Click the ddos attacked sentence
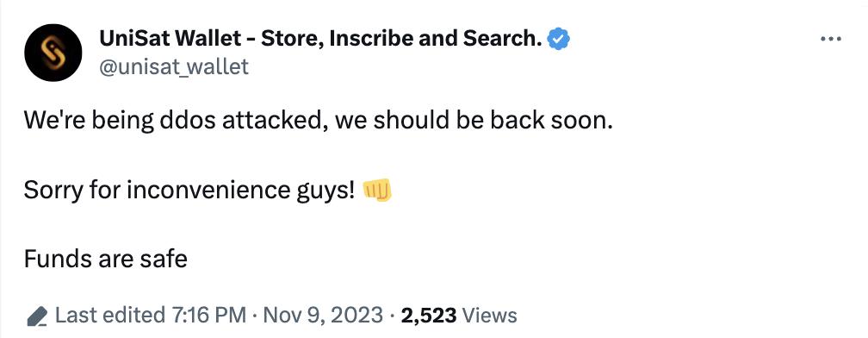The width and height of the screenshot is (868, 338). (319, 122)
